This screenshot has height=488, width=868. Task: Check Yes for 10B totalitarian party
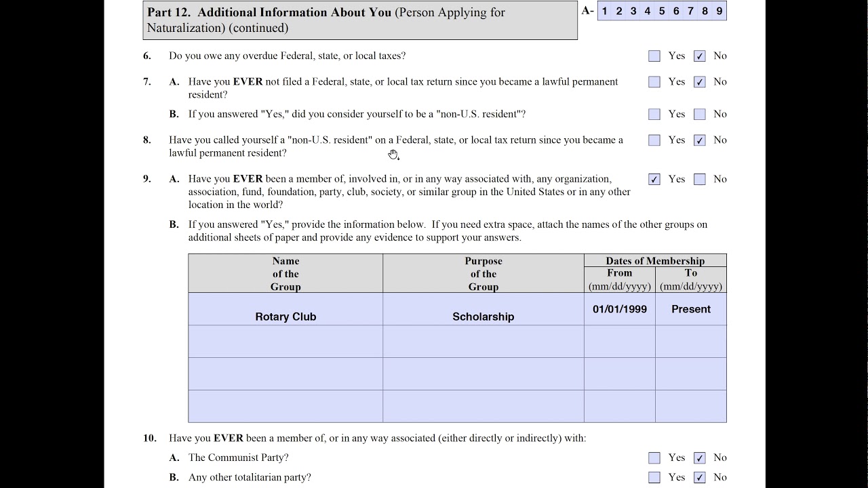654,478
